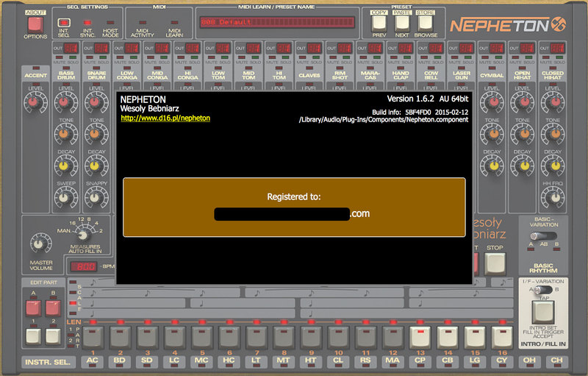Flip the BASIC VARIATION A/AB/B switch
This screenshot has height=376, width=588.
tap(543, 236)
